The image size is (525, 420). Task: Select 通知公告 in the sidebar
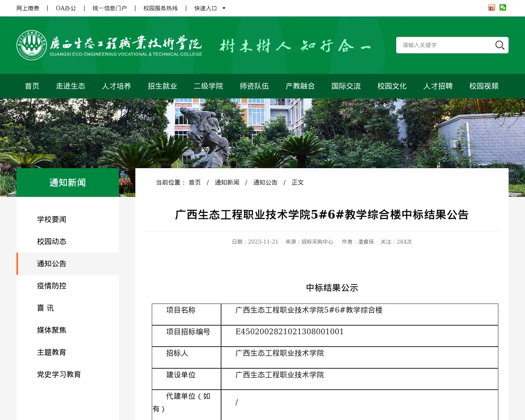click(x=52, y=264)
